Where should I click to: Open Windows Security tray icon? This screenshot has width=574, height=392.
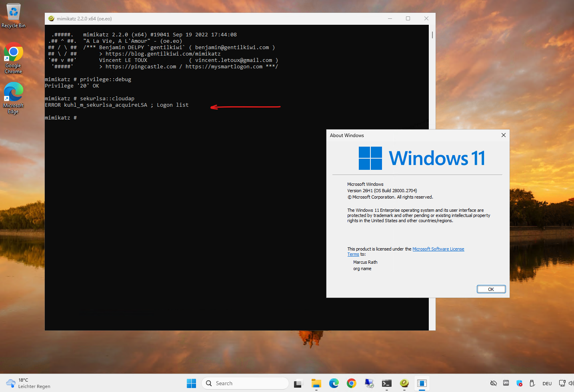[520, 383]
